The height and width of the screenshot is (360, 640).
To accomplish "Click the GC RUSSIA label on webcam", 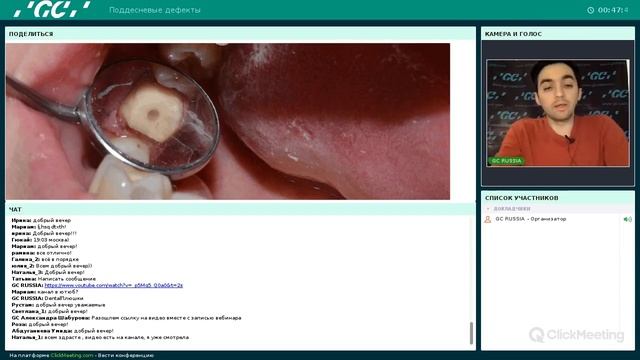I will point(506,161).
